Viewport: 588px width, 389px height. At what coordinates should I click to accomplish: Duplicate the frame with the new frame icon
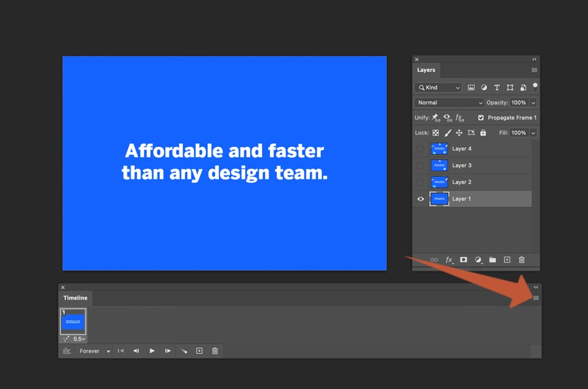pos(199,350)
